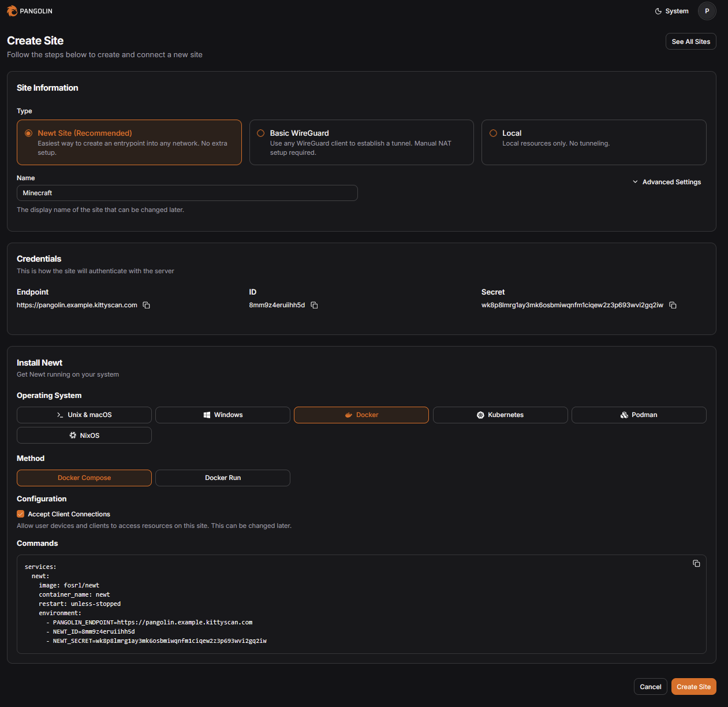The width and height of the screenshot is (728, 707).
Task: Open See All Sites
Action: click(690, 41)
